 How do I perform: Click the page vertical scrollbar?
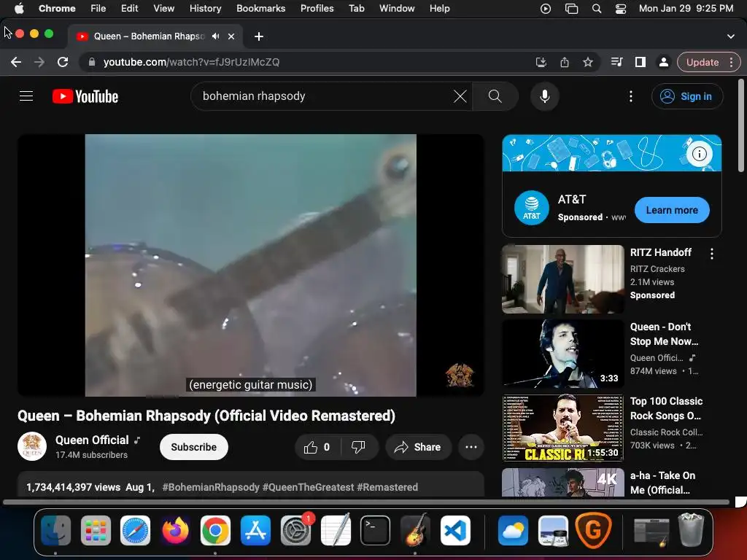741,125
